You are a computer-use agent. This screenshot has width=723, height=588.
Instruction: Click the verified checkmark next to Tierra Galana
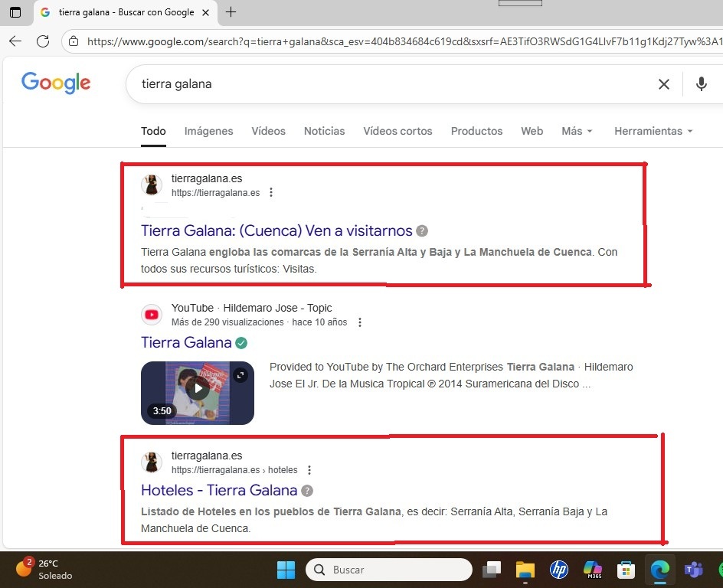[x=240, y=342]
